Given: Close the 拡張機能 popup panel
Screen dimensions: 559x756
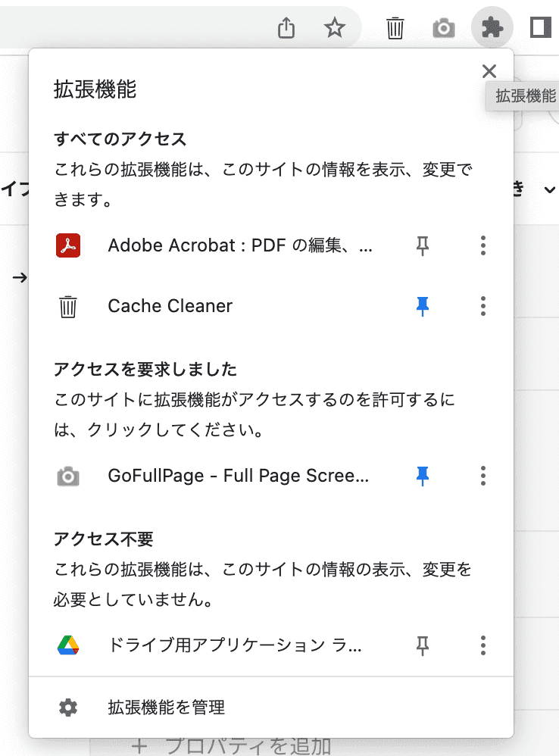Looking at the screenshot, I should pyautogui.click(x=489, y=71).
